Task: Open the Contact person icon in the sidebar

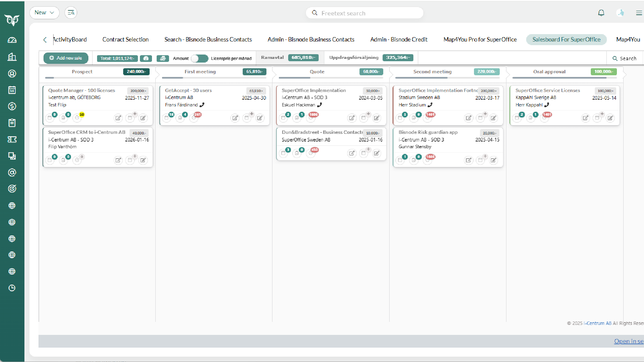Action: click(x=12, y=74)
